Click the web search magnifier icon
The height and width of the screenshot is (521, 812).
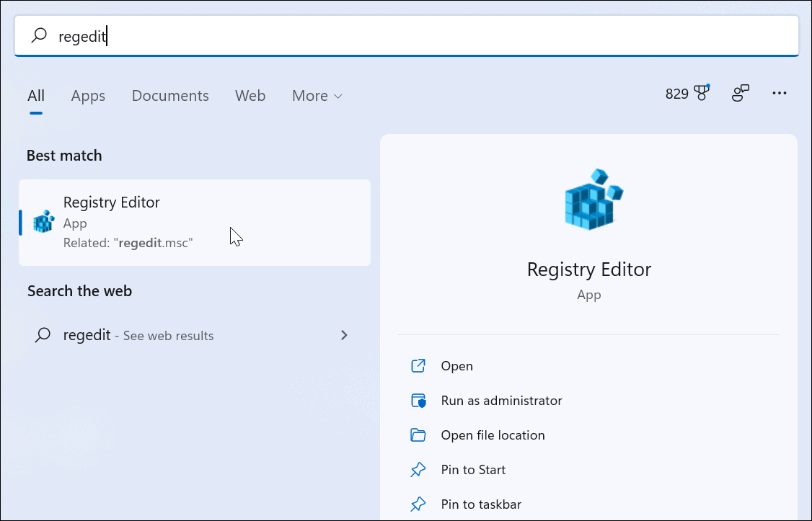click(x=43, y=335)
